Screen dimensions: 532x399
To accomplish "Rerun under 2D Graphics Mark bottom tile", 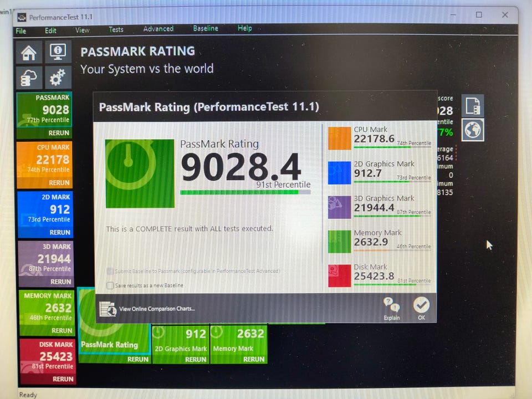I will [x=196, y=359].
